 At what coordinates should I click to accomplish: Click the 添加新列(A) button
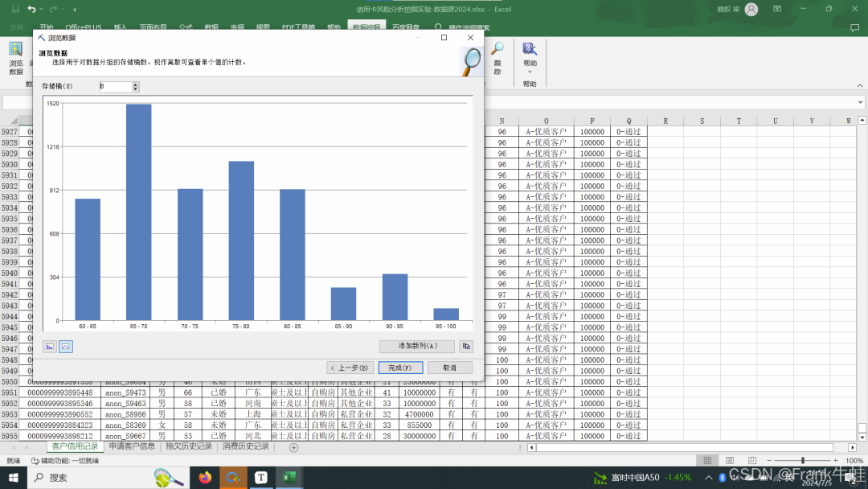(417, 347)
